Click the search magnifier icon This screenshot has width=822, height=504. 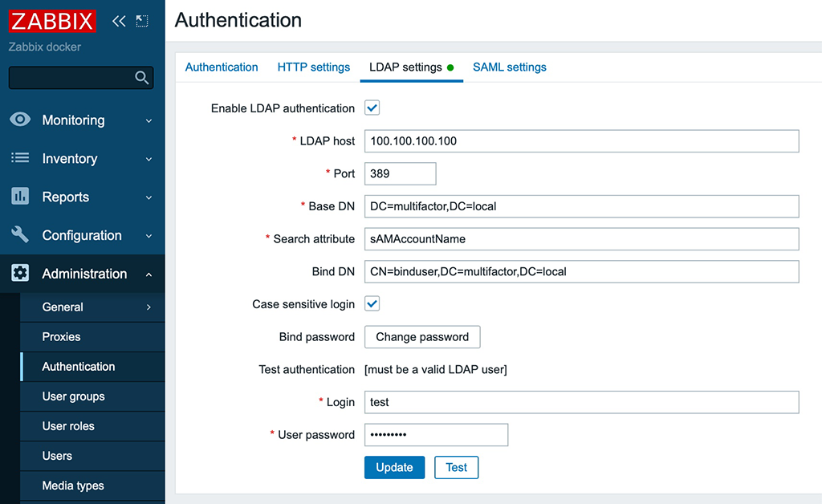pos(142,78)
